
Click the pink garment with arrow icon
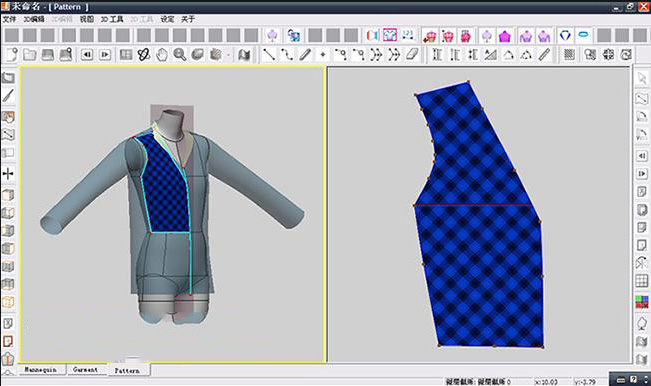[x=430, y=36]
